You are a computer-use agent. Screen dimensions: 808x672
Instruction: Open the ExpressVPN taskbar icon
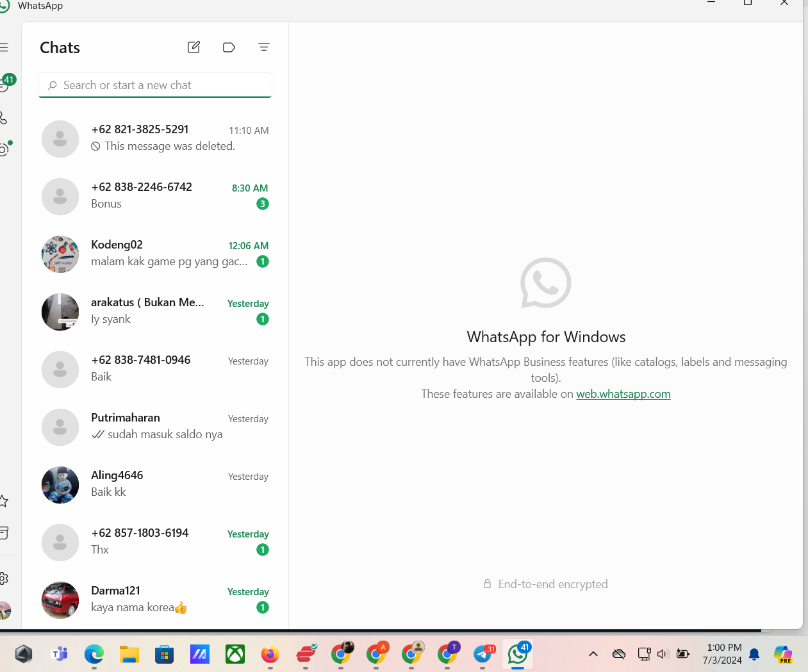[x=306, y=654]
